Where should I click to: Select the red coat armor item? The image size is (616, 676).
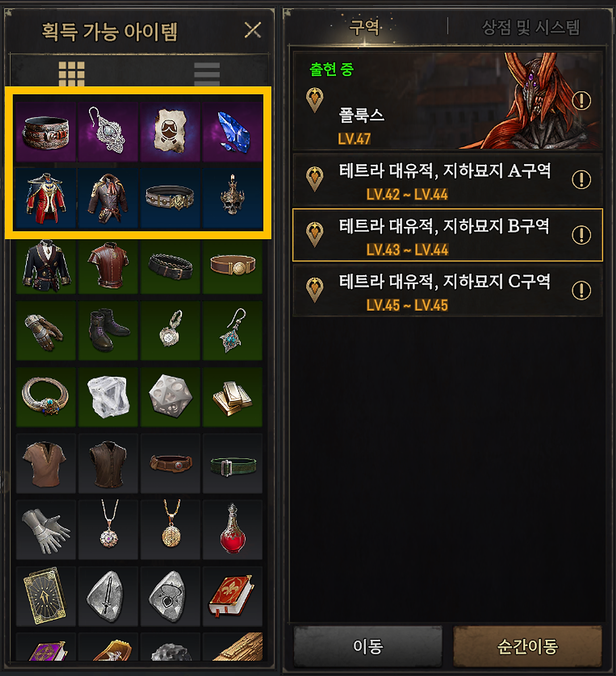pyautogui.click(x=46, y=198)
